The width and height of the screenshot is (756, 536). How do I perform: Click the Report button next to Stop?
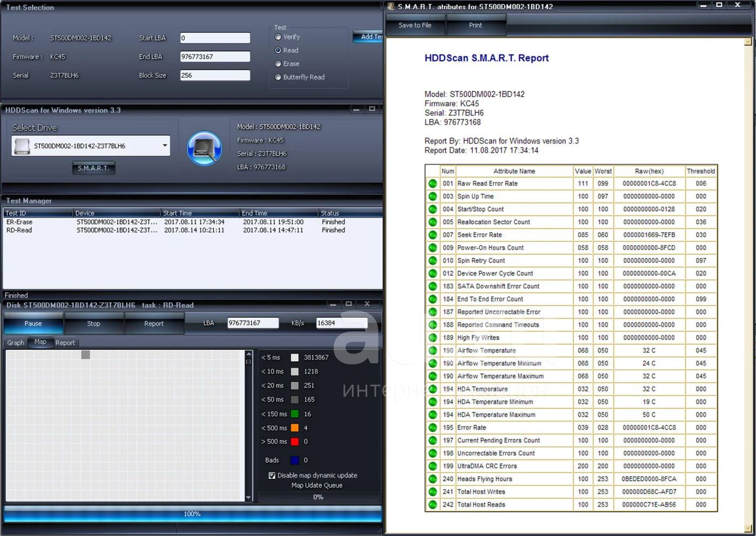click(154, 323)
